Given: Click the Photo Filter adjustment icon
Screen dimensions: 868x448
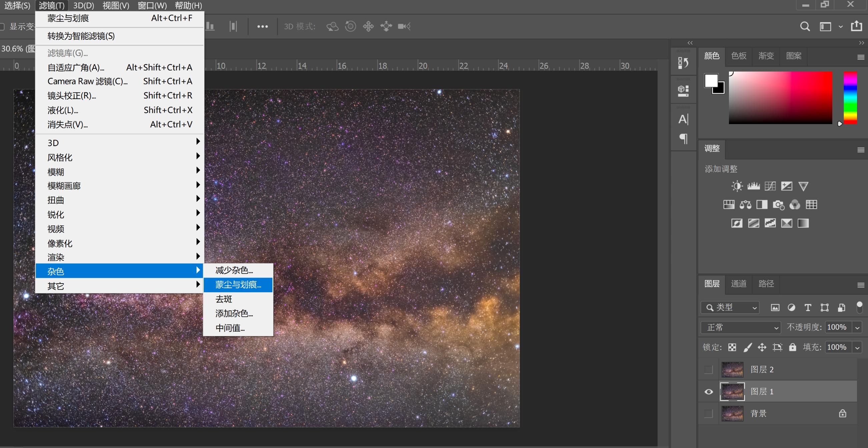Looking at the screenshot, I should 778,204.
